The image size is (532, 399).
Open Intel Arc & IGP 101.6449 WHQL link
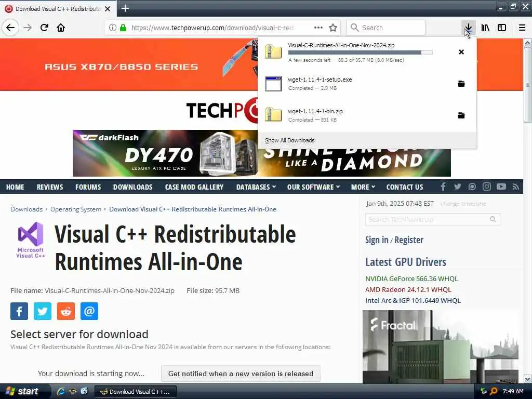[413, 300]
